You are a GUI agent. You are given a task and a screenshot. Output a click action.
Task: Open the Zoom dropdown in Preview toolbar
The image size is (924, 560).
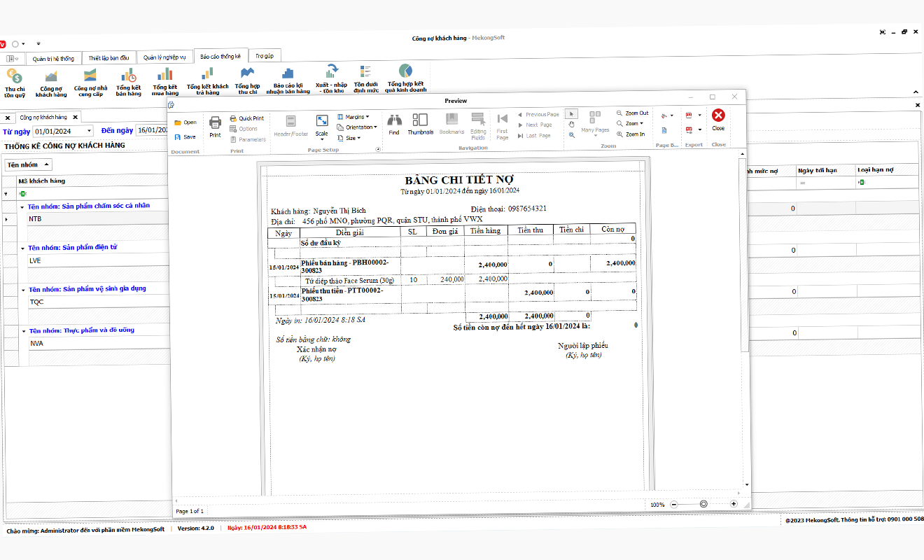coord(631,124)
